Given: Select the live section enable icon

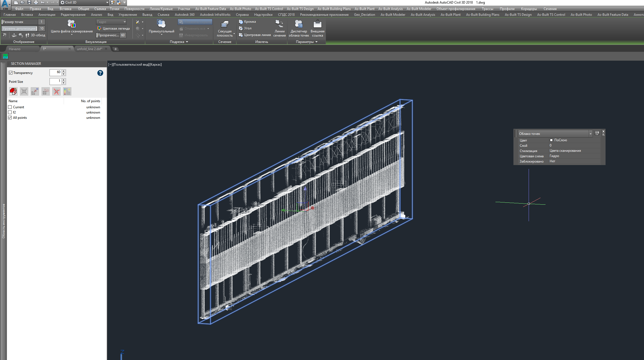Looking at the screenshot, I should tap(13, 91).
